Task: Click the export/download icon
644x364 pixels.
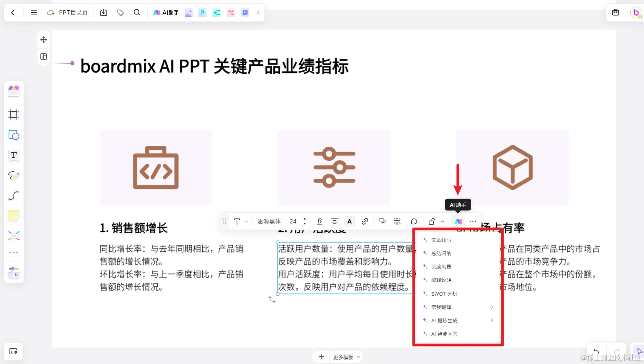Action: point(103,13)
